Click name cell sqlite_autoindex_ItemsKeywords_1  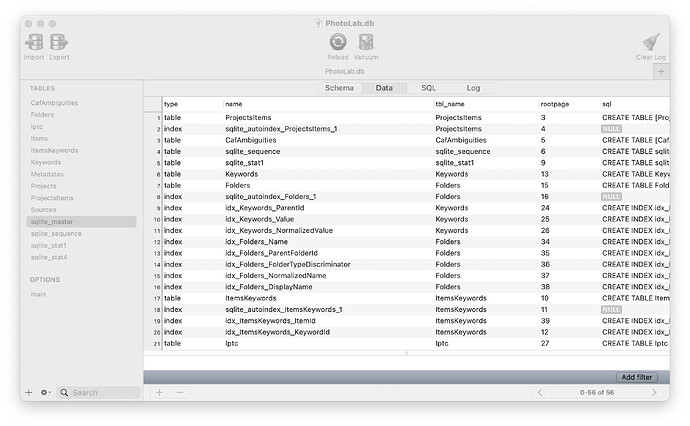pos(284,310)
